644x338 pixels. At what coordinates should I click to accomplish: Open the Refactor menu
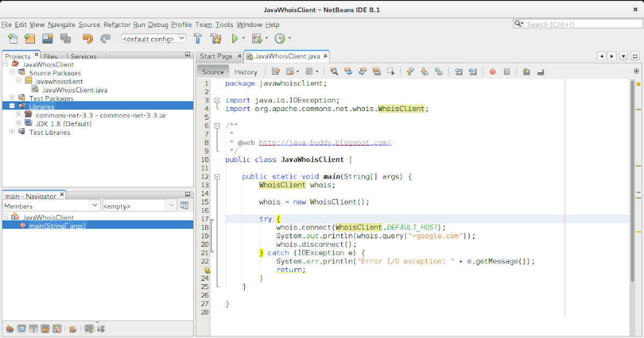click(118, 25)
